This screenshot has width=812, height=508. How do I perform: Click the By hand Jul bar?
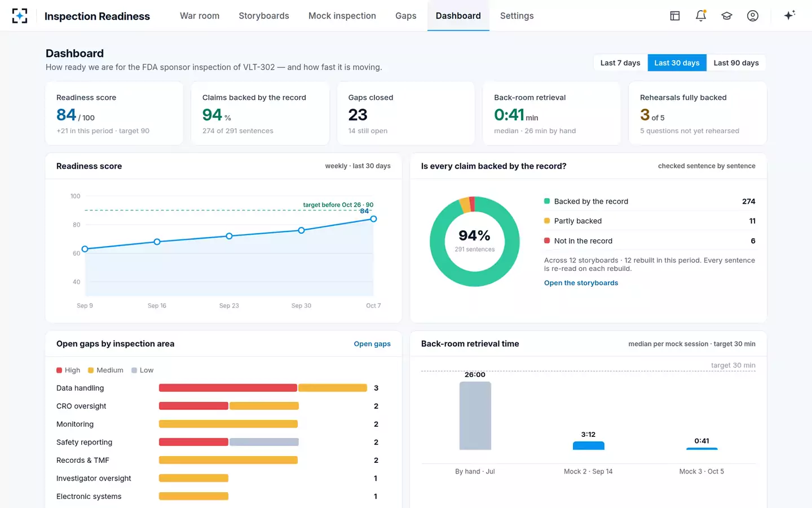tap(475, 416)
